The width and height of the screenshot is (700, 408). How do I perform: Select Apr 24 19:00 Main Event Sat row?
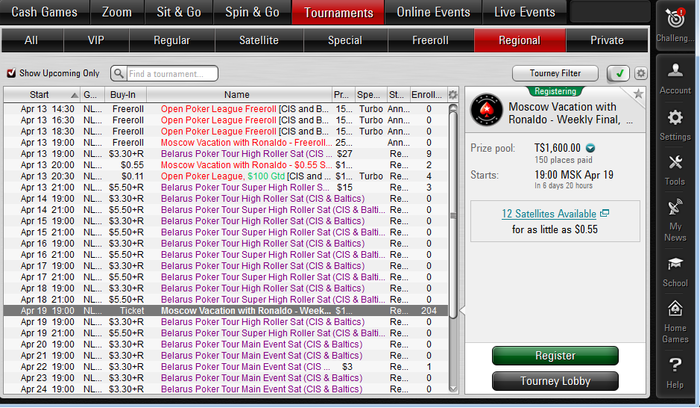tap(226, 389)
